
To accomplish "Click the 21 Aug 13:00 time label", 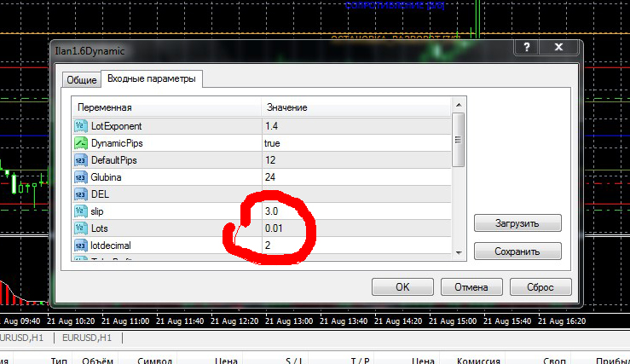I will pos(289,321).
